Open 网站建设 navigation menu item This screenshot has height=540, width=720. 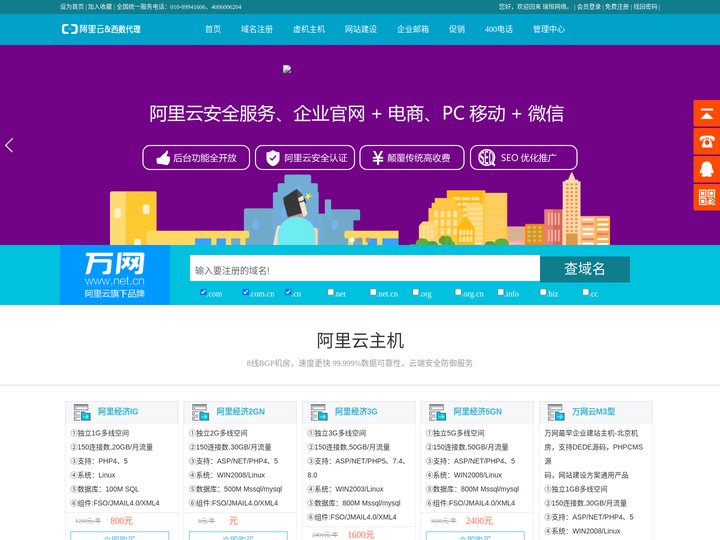pos(360,29)
